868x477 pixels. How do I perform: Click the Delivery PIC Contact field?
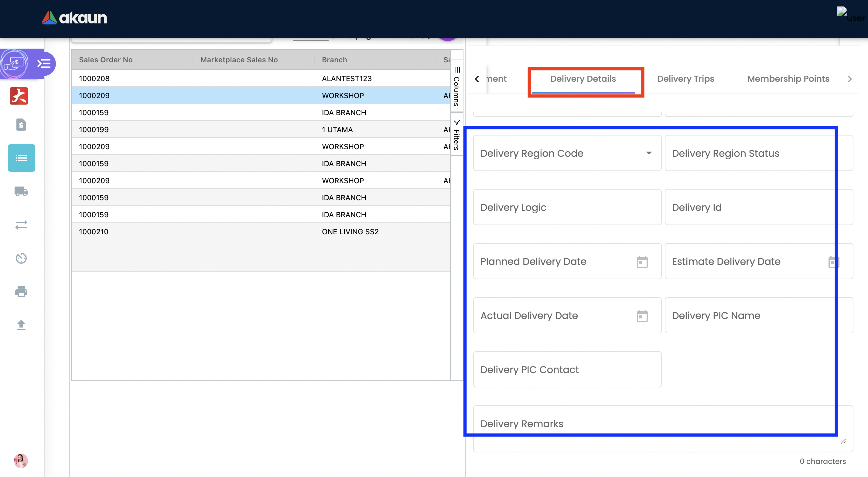click(567, 369)
